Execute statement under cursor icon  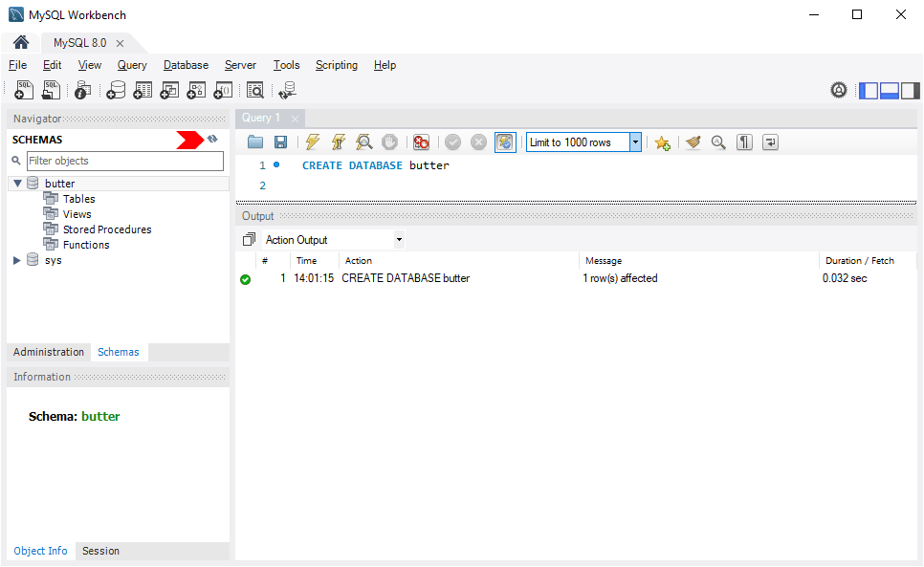pyautogui.click(x=339, y=142)
